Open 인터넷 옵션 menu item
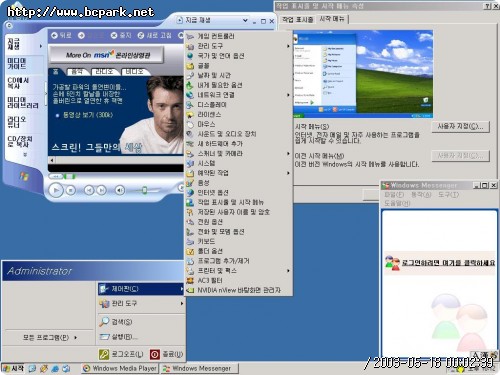 tap(239, 192)
